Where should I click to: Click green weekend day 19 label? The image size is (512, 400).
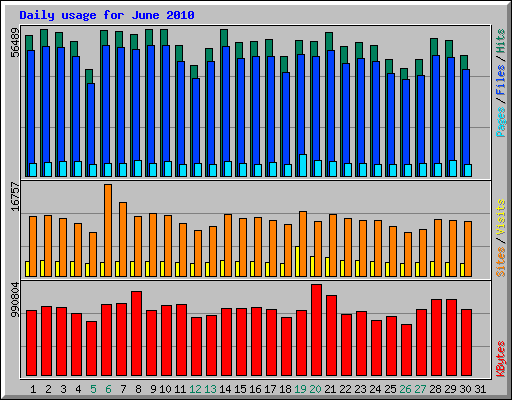point(300,389)
